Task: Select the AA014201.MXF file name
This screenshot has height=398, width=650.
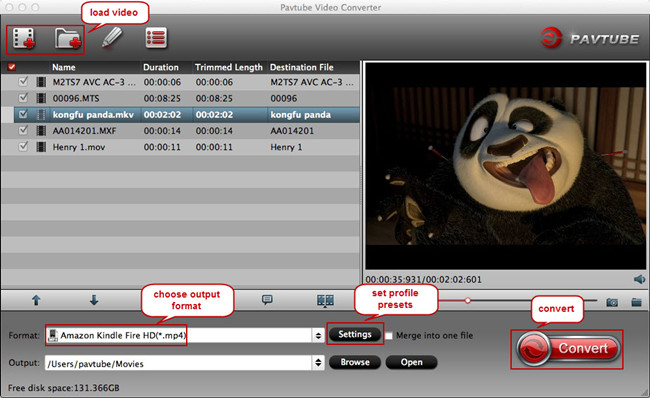Action: 85,131
